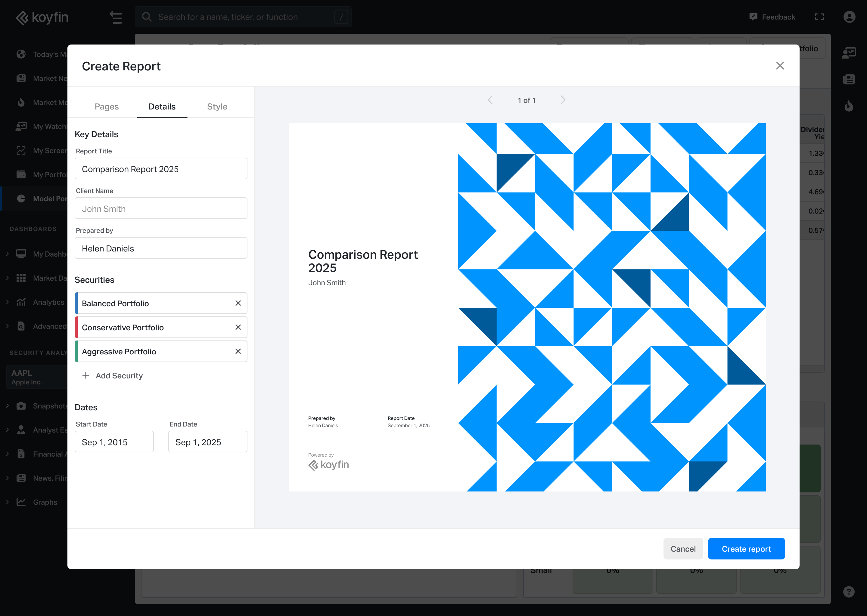Screen dimensions: 867x616
Task: Open user account profile icon
Action: click(x=849, y=17)
